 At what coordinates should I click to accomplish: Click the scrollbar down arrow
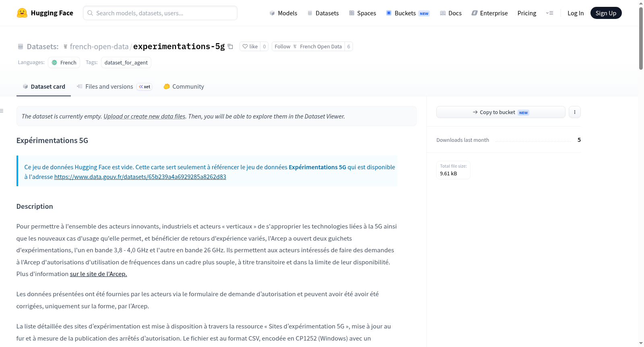641,343
